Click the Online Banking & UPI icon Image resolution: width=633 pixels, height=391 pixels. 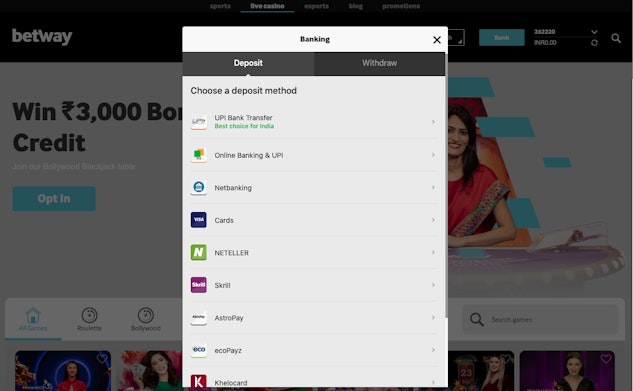point(199,155)
